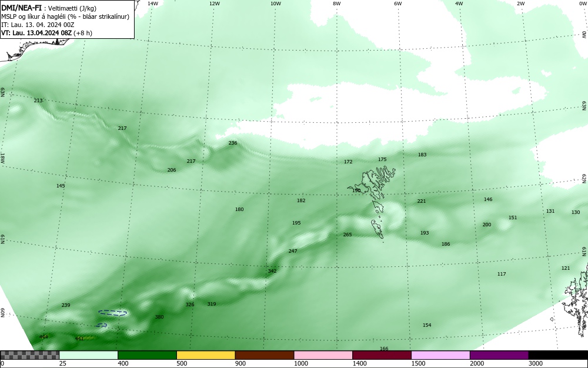Click the map value '444'
588x368 pixels.
(x=44, y=337)
